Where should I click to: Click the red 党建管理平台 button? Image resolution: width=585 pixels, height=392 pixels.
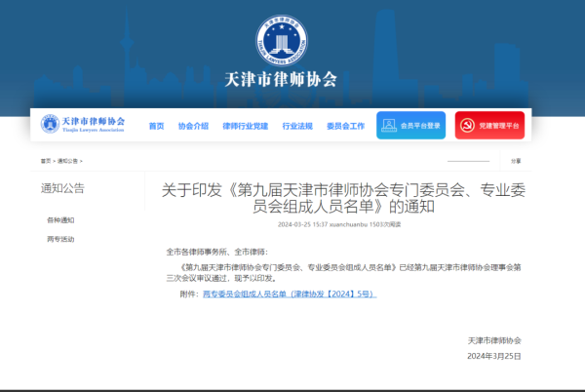(489, 126)
